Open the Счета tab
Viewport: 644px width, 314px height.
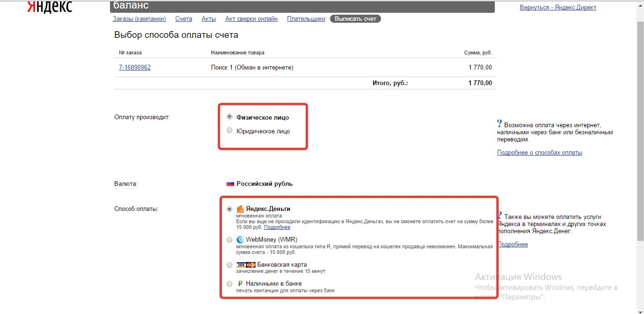[184, 19]
